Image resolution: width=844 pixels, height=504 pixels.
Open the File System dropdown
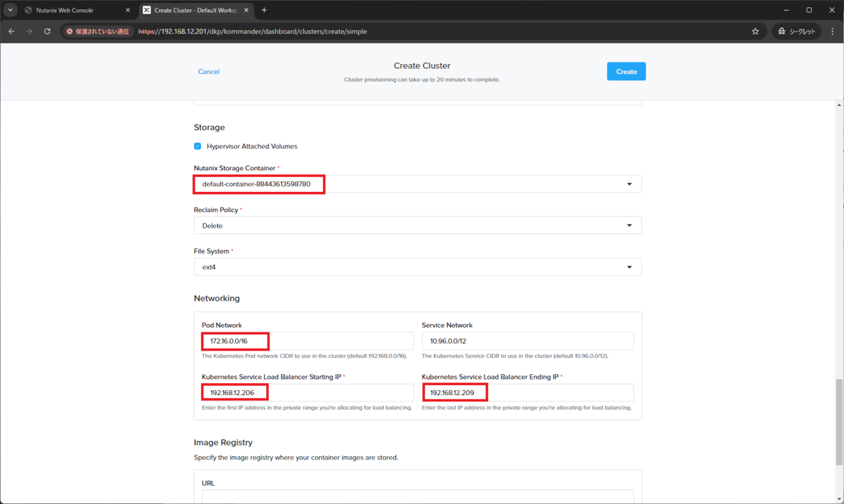coord(418,267)
